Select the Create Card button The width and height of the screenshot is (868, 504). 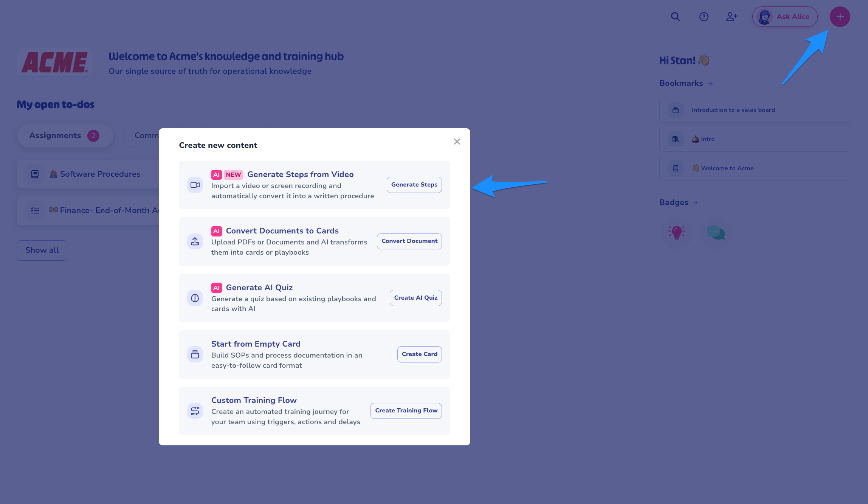click(419, 354)
